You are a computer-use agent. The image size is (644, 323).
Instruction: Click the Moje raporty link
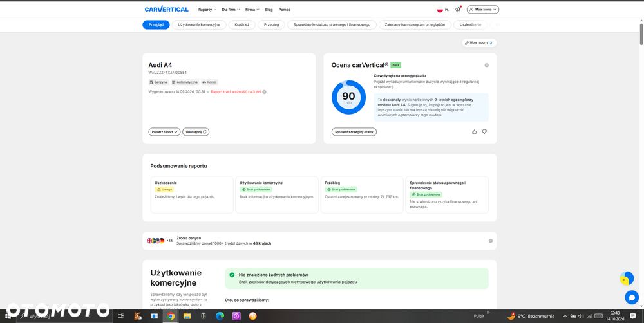tap(479, 42)
